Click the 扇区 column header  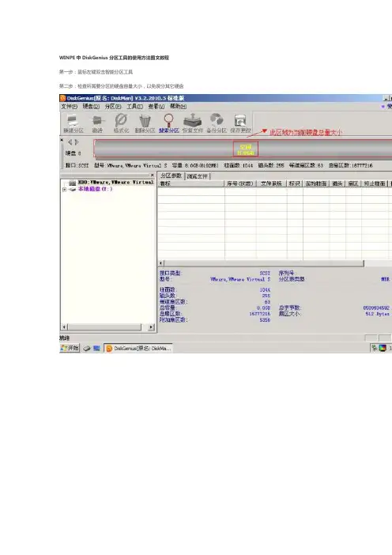coord(353,183)
